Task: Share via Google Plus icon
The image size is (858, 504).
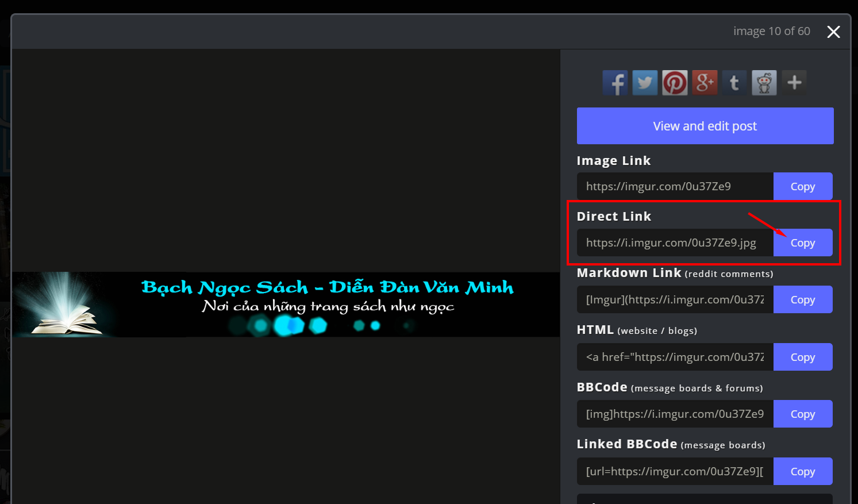Action: pyautogui.click(x=705, y=83)
